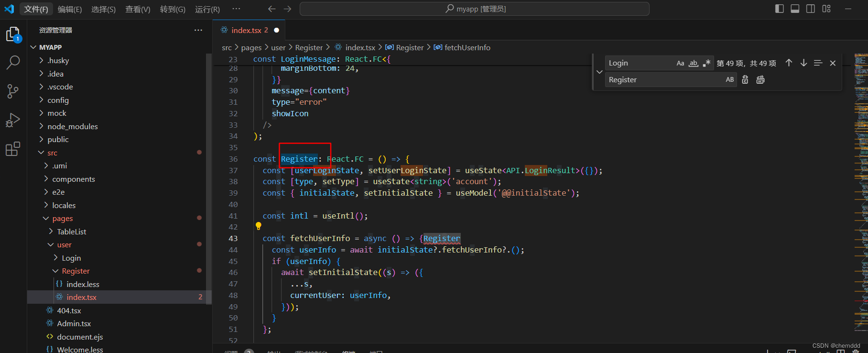Viewport: 868px width, 353px height.
Task: Jump to previous find match
Action: [789, 63]
